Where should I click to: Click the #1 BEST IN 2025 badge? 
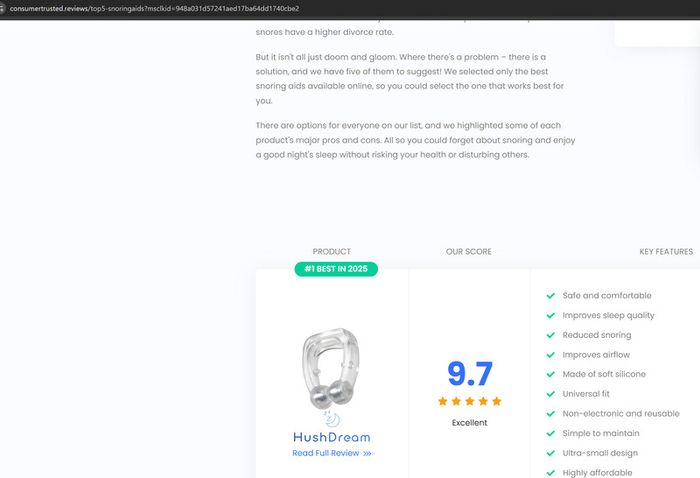click(336, 269)
